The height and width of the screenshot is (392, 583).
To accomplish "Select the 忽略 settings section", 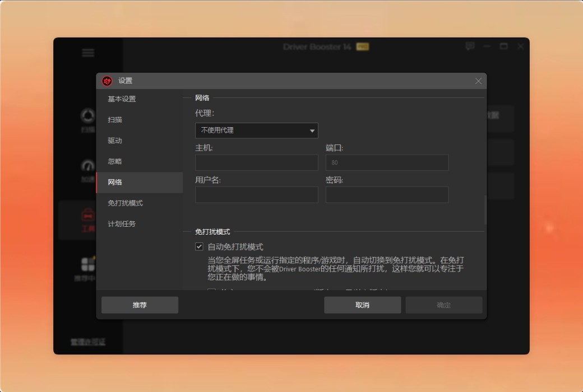I will (140, 161).
